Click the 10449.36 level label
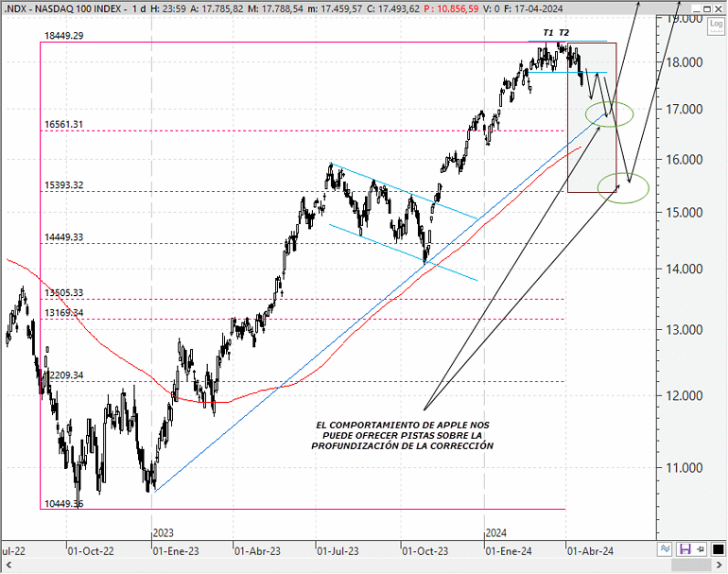Image resolution: width=728 pixels, height=574 pixels. tap(64, 503)
